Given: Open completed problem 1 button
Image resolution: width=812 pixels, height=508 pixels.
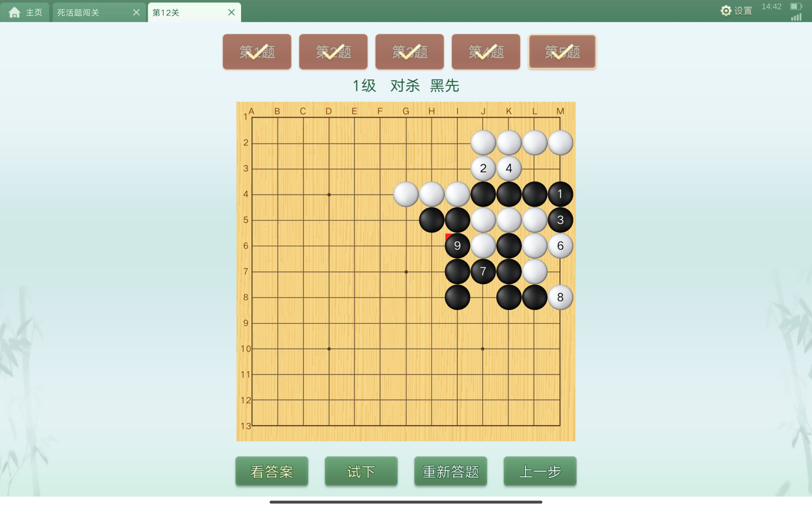Looking at the screenshot, I should (x=257, y=52).
